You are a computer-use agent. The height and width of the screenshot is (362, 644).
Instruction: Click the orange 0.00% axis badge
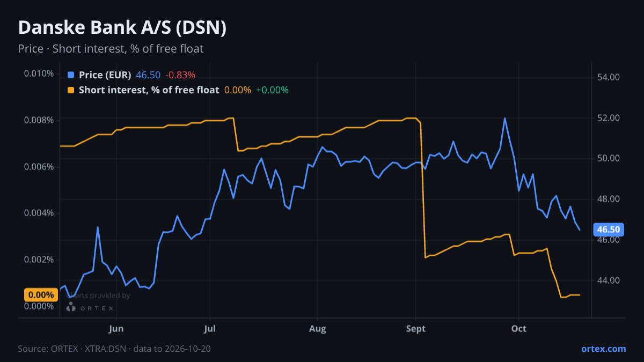[x=41, y=295]
